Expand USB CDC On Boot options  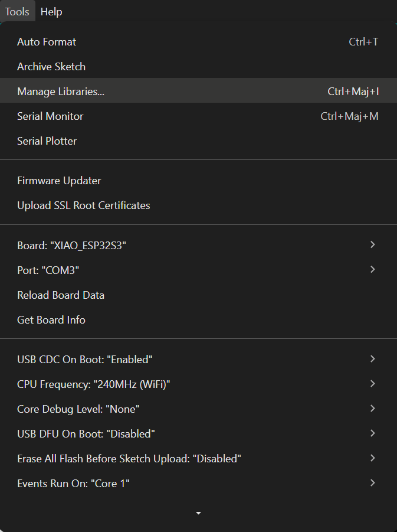click(85, 359)
